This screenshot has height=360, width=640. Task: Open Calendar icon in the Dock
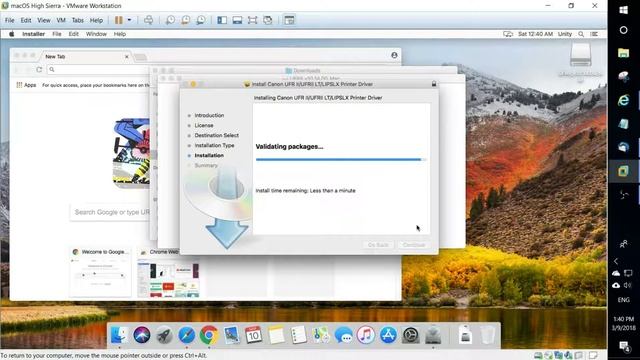253,336
